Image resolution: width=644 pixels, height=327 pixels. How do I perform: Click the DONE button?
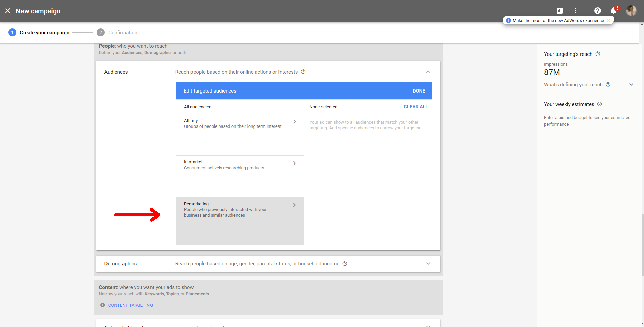click(x=419, y=91)
